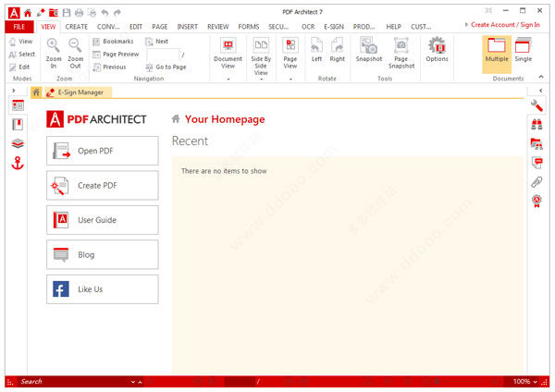Activate View mode

21,42
